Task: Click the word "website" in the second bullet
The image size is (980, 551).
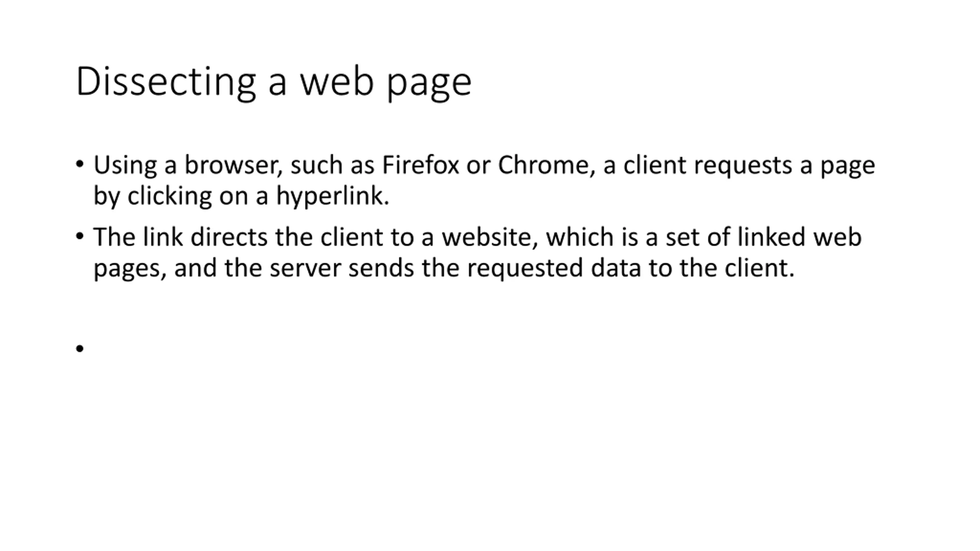Action: pyautogui.click(x=486, y=237)
